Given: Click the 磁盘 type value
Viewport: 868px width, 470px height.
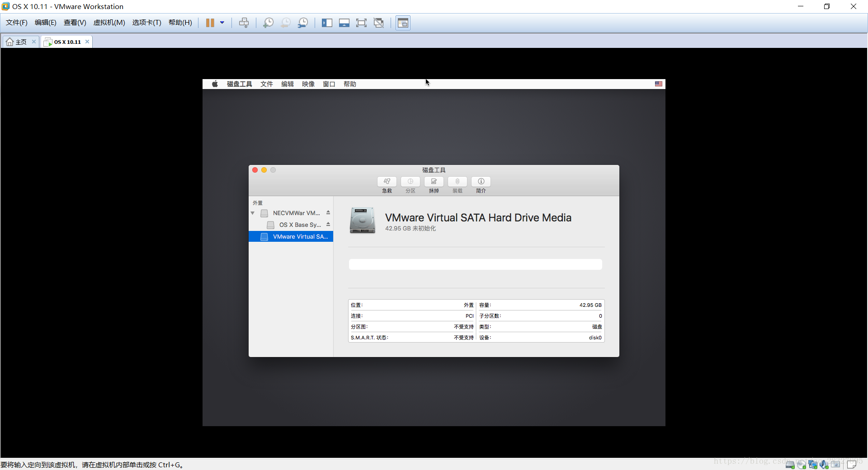Looking at the screenshot, I should pos(597,327).
